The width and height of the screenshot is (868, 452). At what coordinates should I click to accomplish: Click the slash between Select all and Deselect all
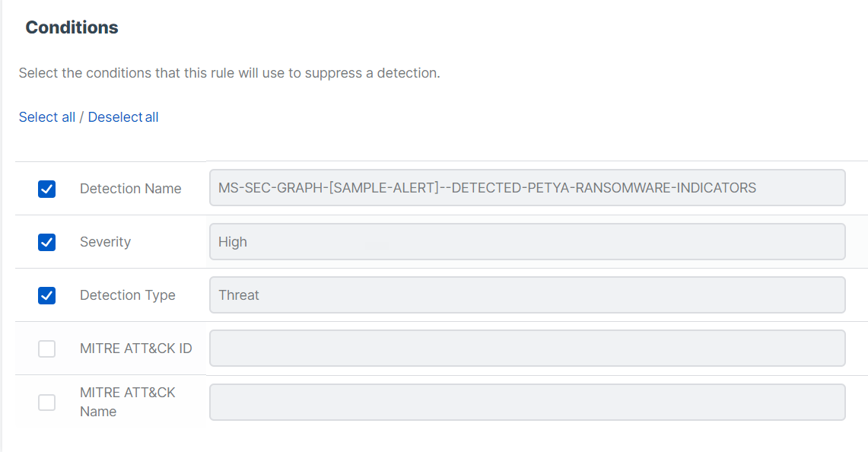click(x=81, y=117)
